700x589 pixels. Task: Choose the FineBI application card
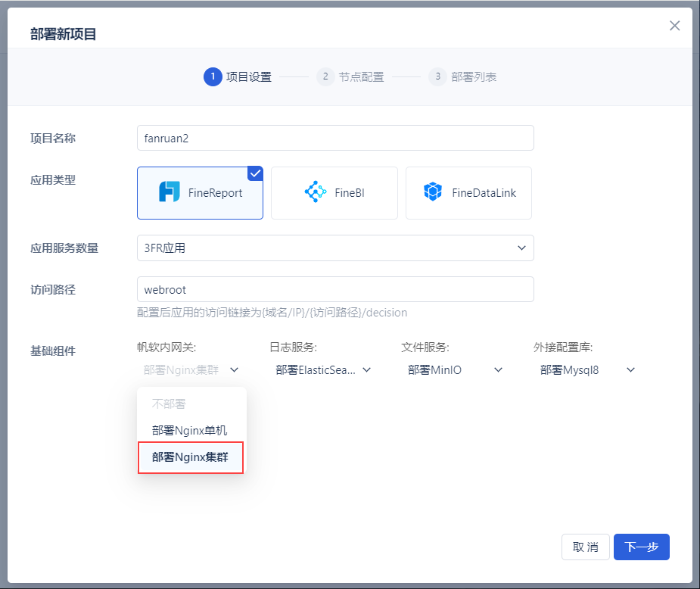pyautogui.click(x=334, y=193)
